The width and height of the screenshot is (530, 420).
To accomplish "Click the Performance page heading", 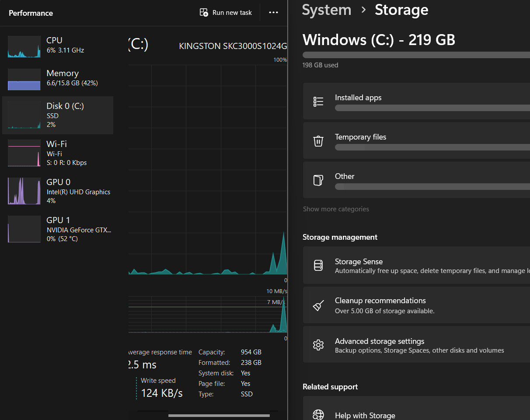I will (x=31, y=13).
